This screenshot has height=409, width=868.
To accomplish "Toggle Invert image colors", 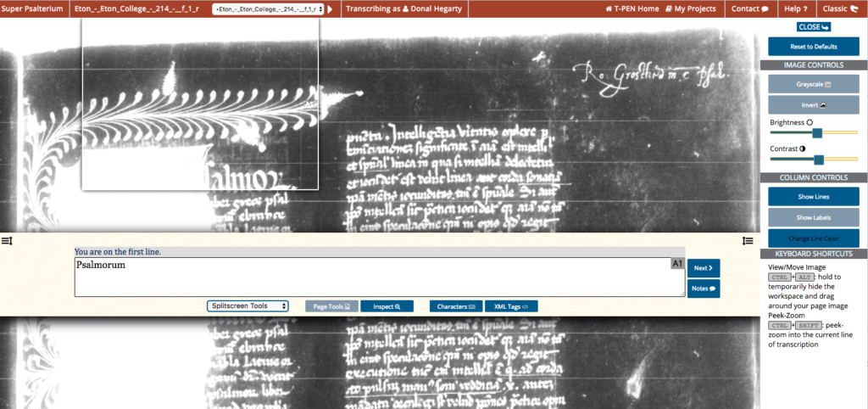I will [813, 104].
